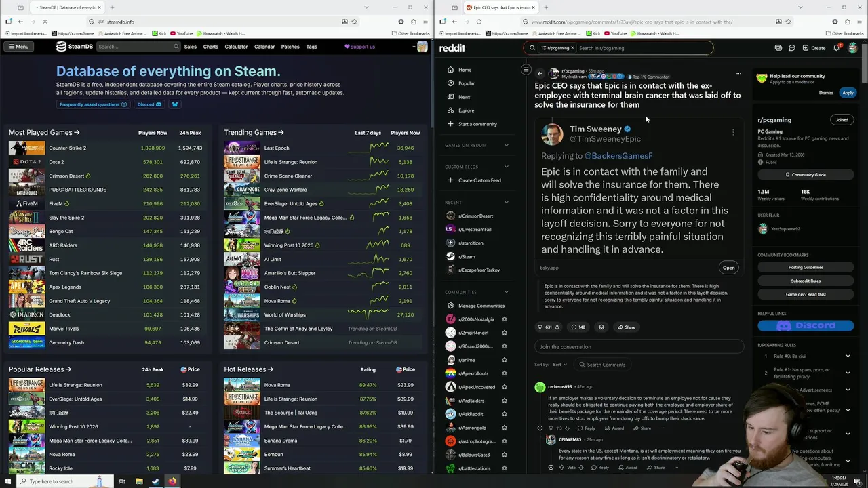Open Frequently asked questions link

tap(93, 104)
